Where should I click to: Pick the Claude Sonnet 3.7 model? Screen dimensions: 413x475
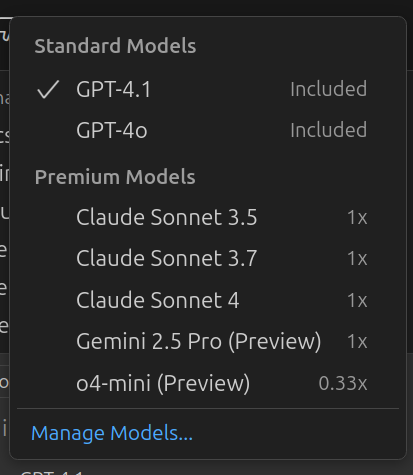click(208, 258)
